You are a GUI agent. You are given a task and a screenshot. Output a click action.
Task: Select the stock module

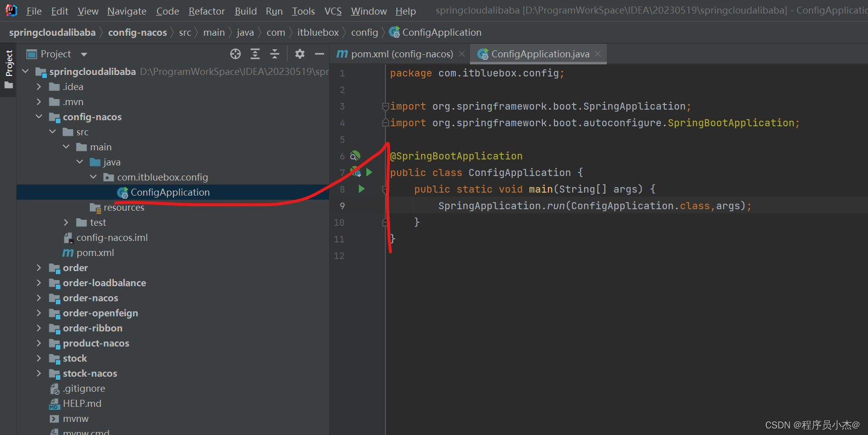(x=75, y=358)
